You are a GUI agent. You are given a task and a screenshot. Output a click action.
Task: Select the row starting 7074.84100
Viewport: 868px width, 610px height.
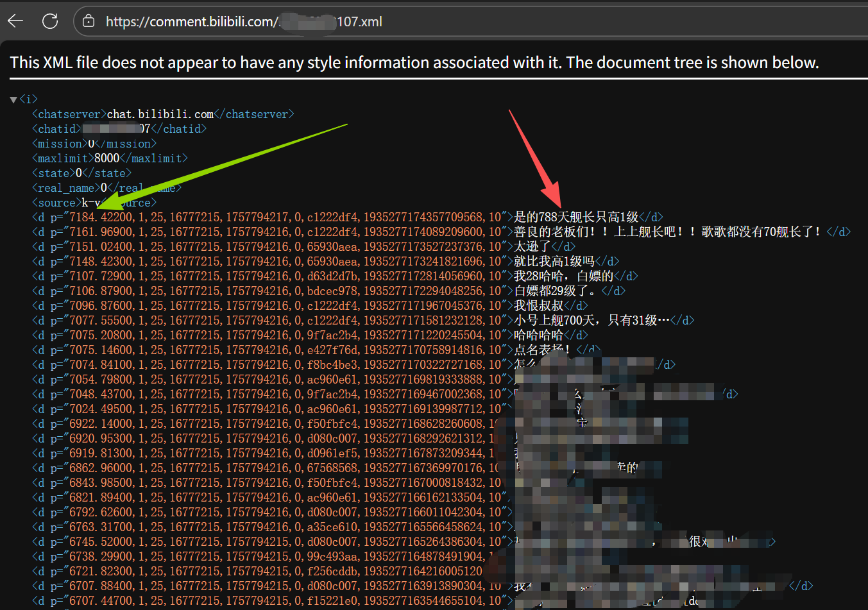(353, 365)
